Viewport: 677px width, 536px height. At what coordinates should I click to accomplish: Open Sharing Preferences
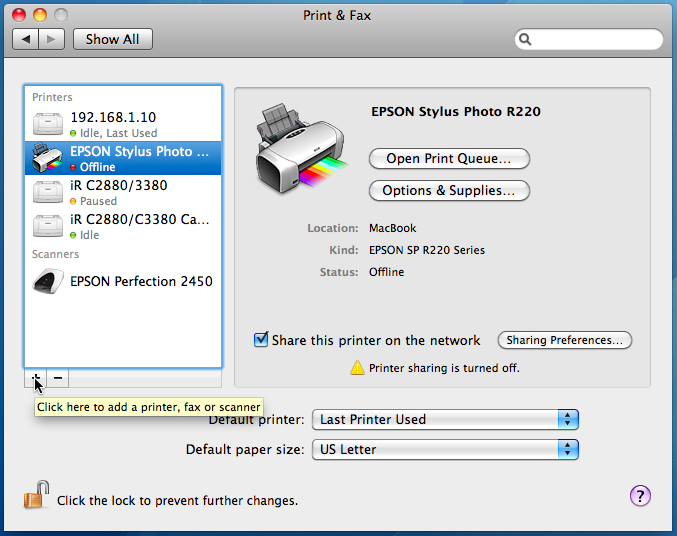565,340
